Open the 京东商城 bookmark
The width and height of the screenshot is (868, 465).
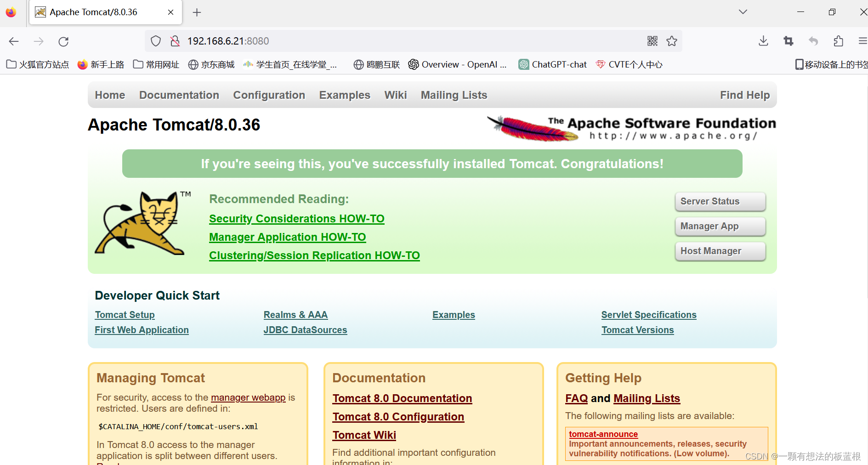pyautogui.click(x=211, y=64)
